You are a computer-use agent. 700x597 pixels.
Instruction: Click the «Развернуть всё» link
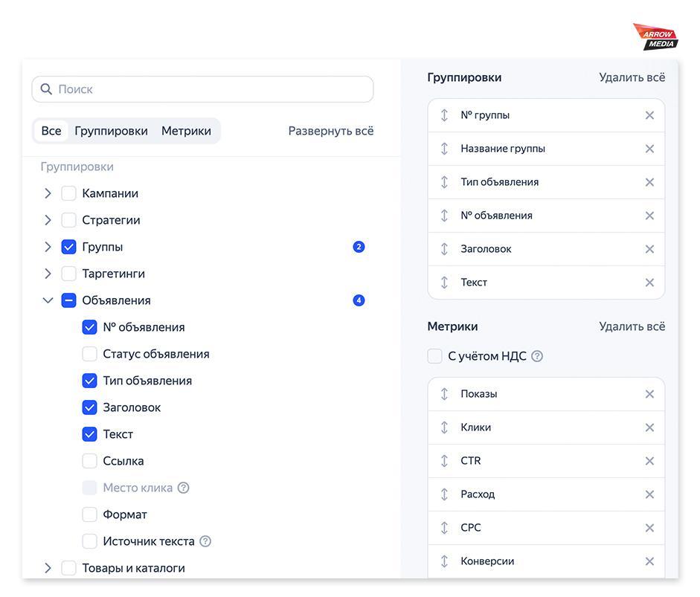tap(330, 130)
